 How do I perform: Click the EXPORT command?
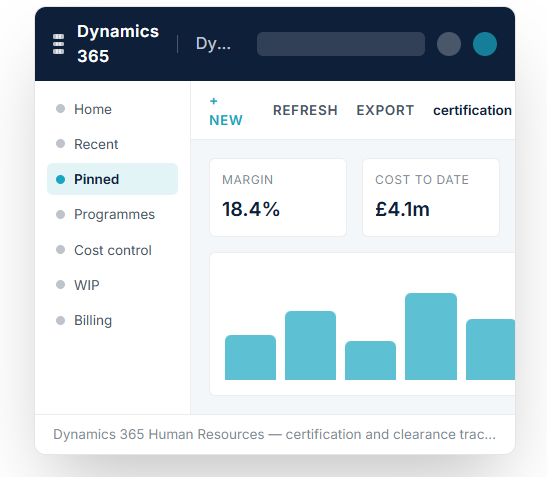(x=385, y=111)
